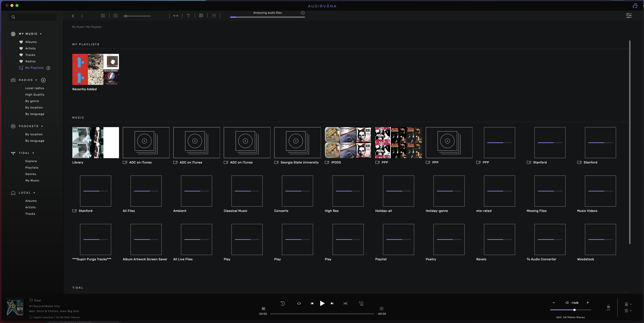Open High Quality radios

tap(35, 95)
